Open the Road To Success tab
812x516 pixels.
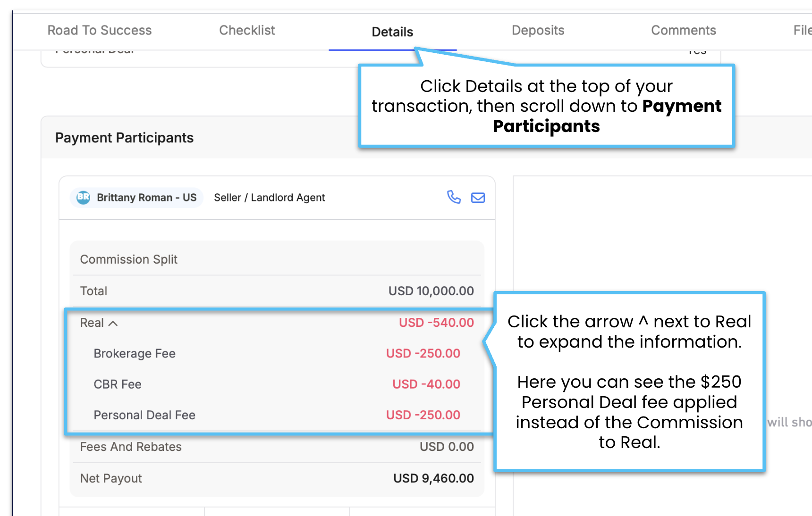(100, 30)
